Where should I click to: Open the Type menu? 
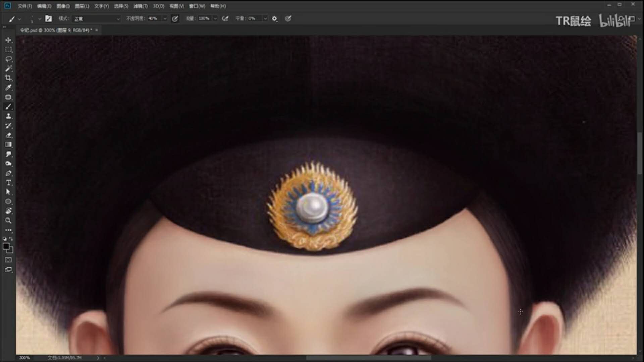(102, 6)
